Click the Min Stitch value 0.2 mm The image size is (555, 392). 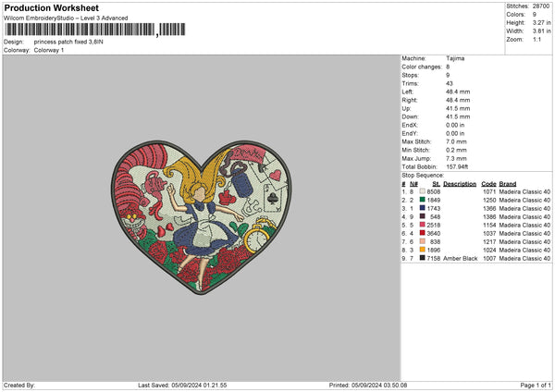pos(456,150)
